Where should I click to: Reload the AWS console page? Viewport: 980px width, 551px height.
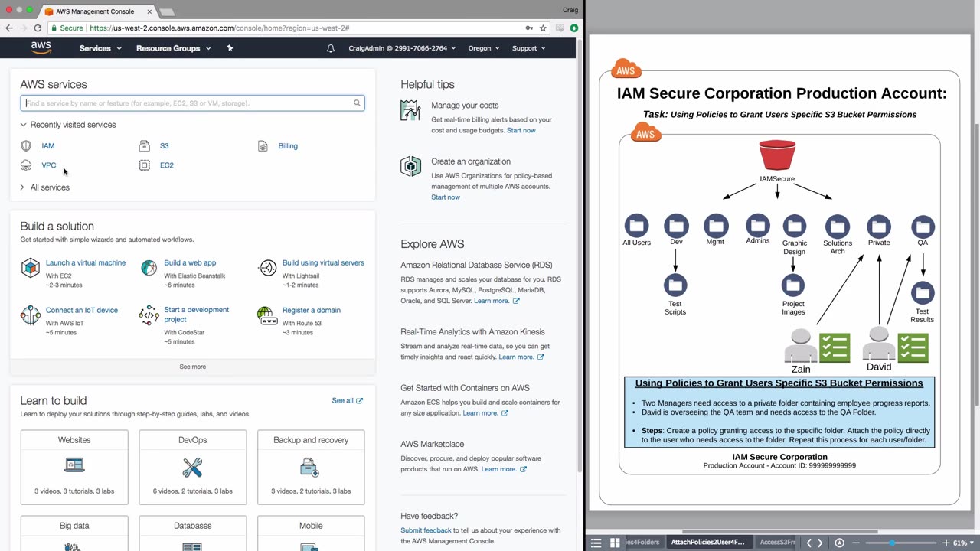[x=38, y=28]
